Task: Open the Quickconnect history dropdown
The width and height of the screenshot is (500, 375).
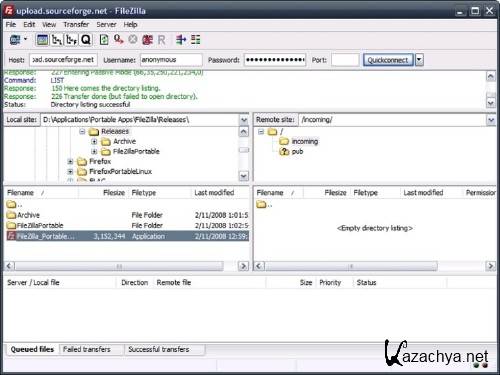Action: tap(419, 60)
